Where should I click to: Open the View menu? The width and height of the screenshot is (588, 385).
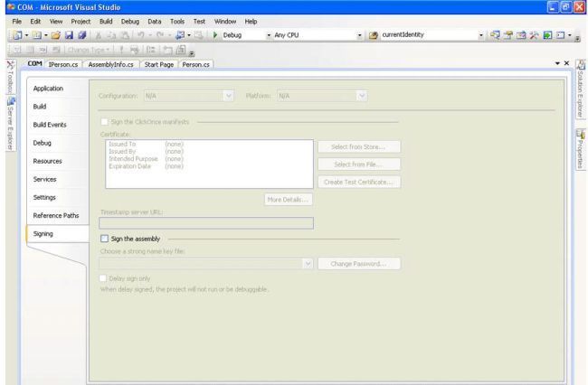click(56, 22)
